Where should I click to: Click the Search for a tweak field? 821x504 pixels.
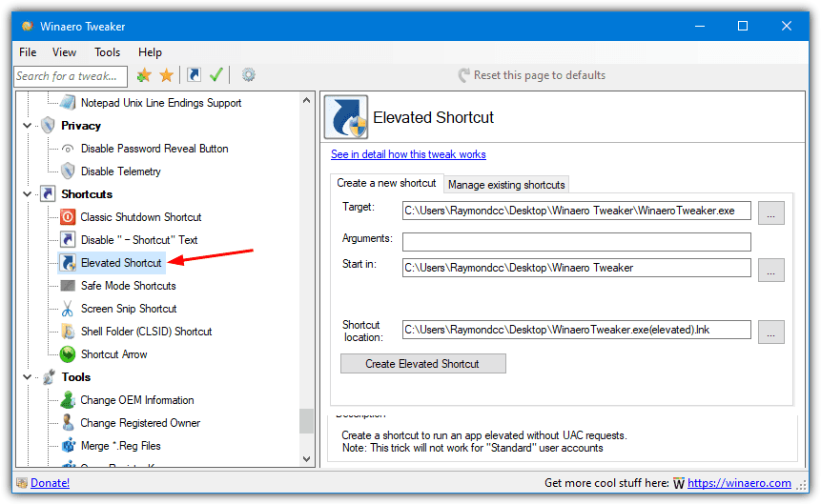click(71, 76)
